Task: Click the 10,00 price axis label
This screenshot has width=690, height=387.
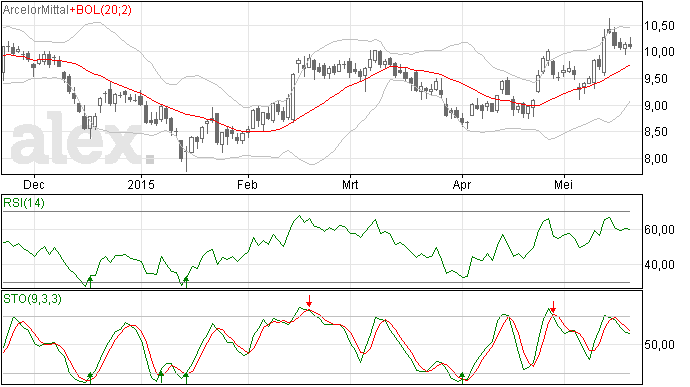Action: [x=659, y=52]
